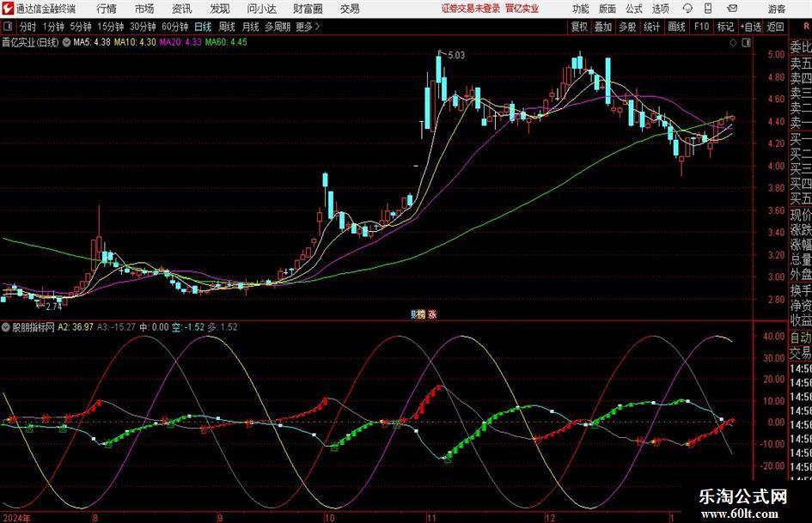Image resolution: width=812 pixels, height=523 pixels.
Task: Click the 晋亿实业(日线) chart title
Action: [30, 42]
